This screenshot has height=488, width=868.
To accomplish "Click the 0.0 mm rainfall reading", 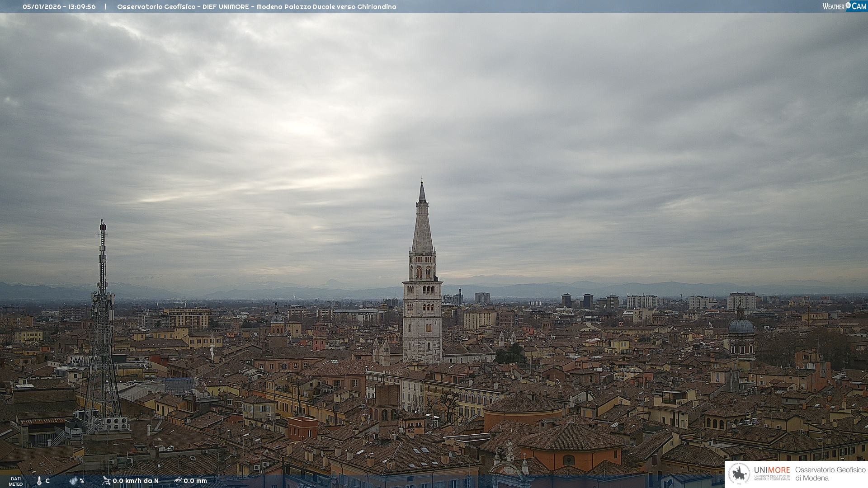I will [x=195, y=481].
